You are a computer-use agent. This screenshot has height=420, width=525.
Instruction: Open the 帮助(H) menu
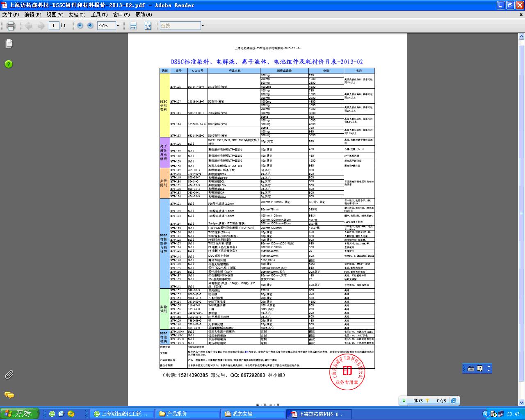(x=144, y=14)
